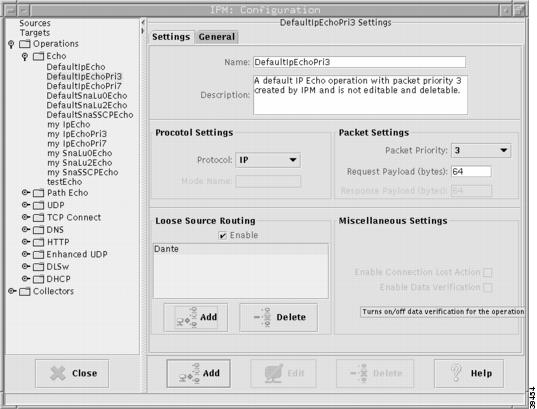
Task: Click the Request Payload bytes field
Action: point(471,172)
